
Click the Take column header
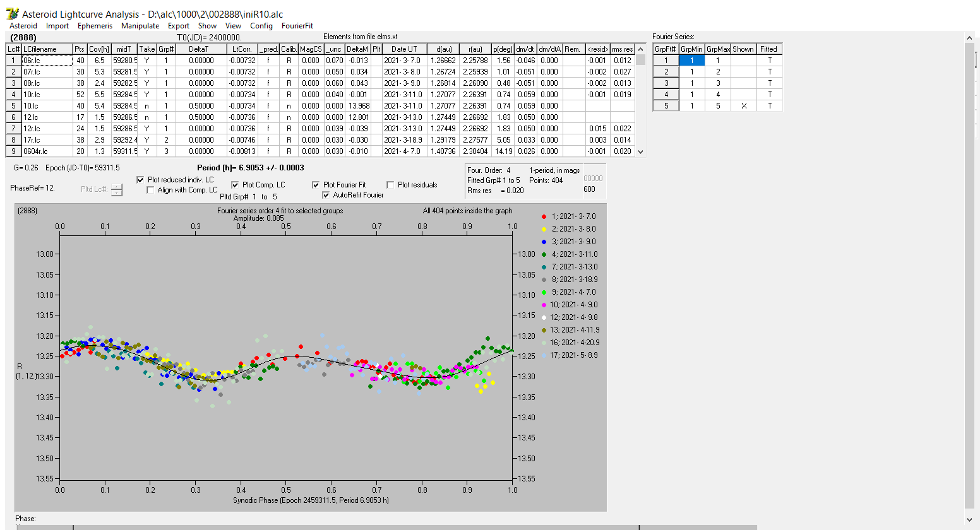147,49
